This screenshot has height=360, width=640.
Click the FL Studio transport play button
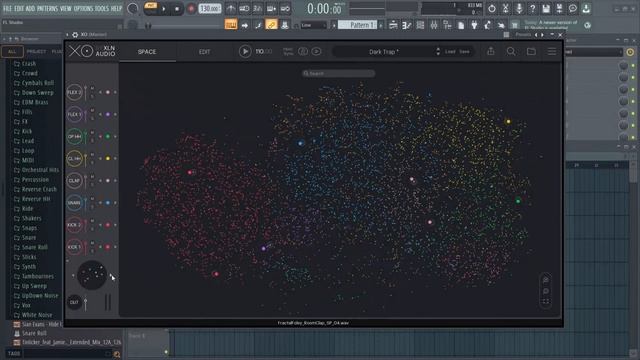coord(164,9)
